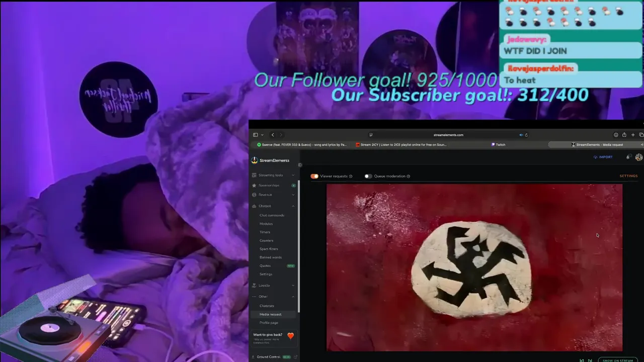The height and width of the screenshot is (362, 644).
Task: Click SHOW ON STREAM button
Action: (x=618, y=360)
